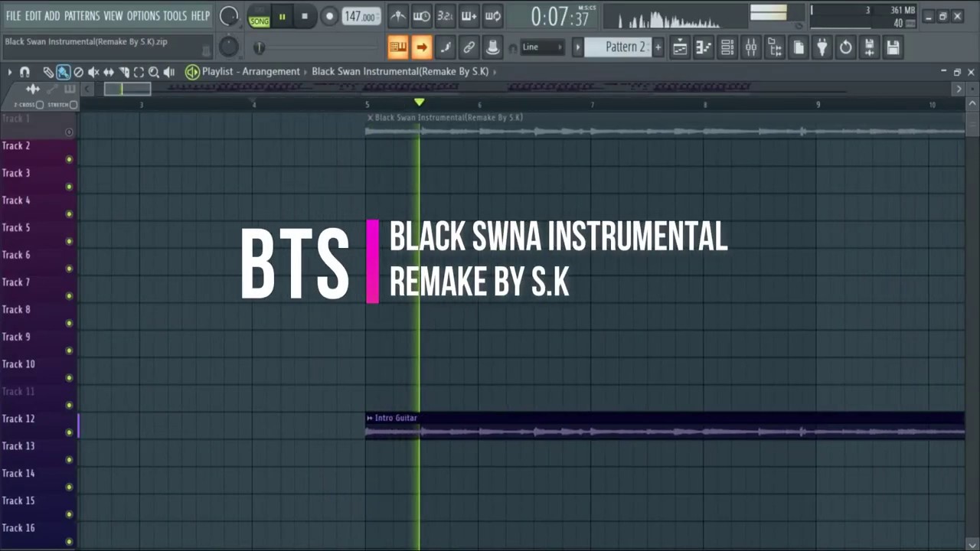Select the Draw pencil tool
Viewport: 980px width, 551px height.
tap(48, 72)
